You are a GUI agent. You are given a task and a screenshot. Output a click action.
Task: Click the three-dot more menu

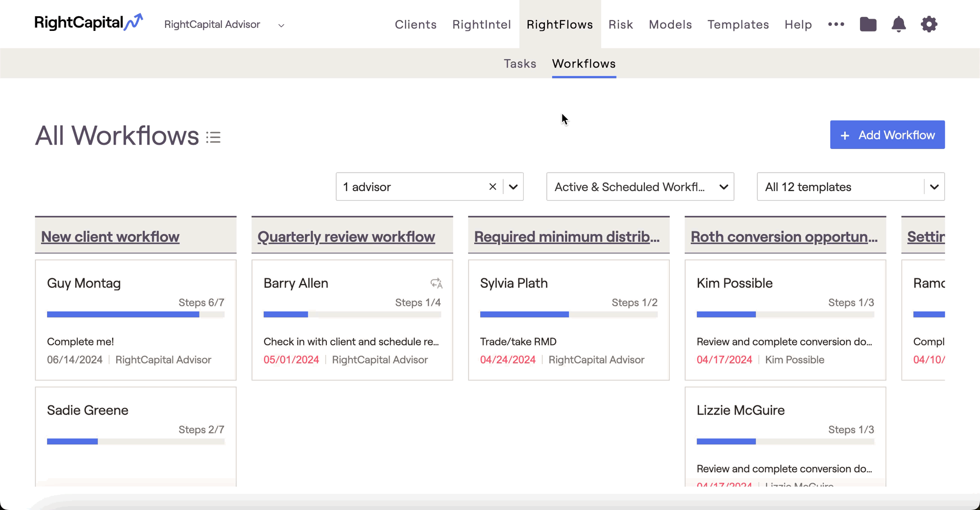pos(836,24)
